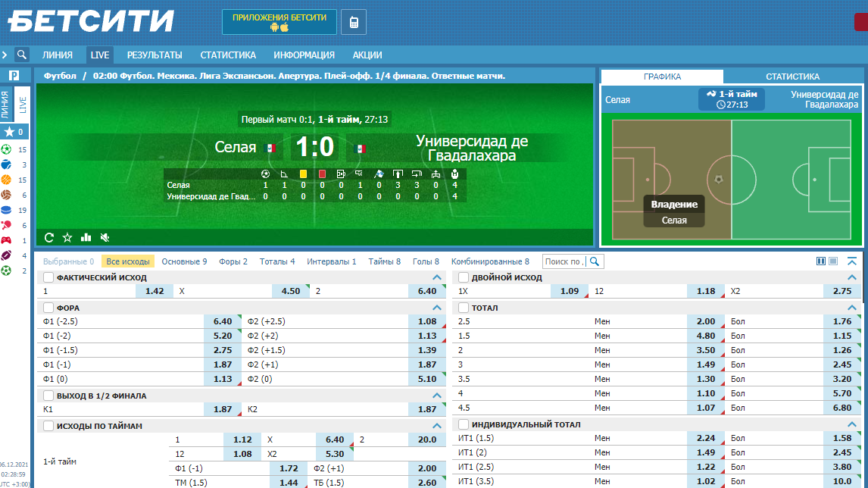Collapse all markets with the top double-arrow
868x488 pixels.
click(852, 261)
